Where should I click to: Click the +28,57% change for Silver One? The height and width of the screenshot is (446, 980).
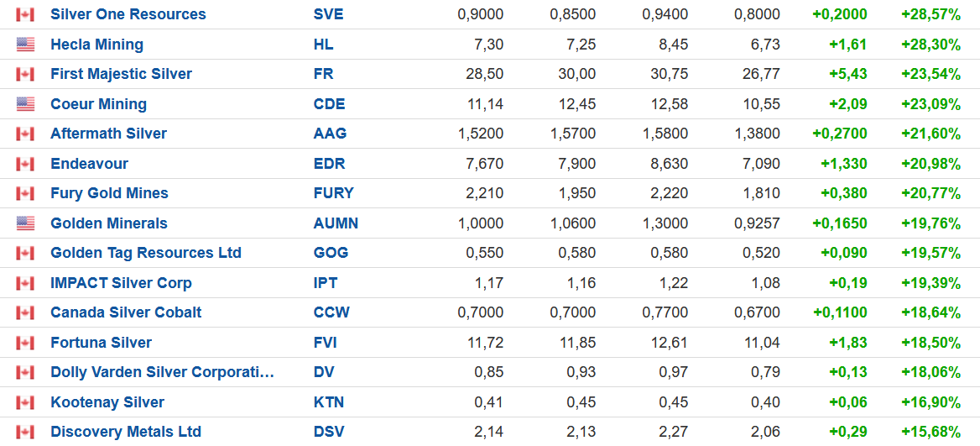(930, 14)
